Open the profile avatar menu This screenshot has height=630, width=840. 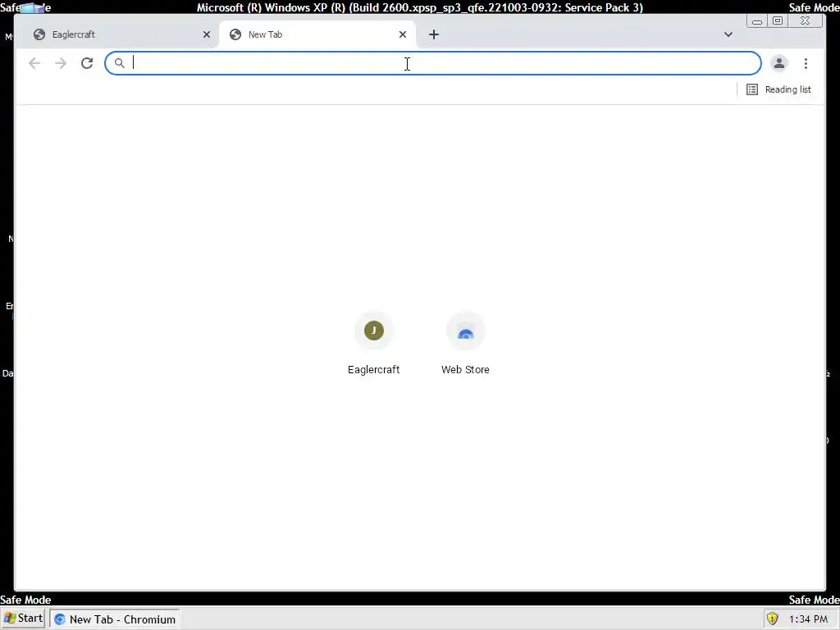pos(779,63)
